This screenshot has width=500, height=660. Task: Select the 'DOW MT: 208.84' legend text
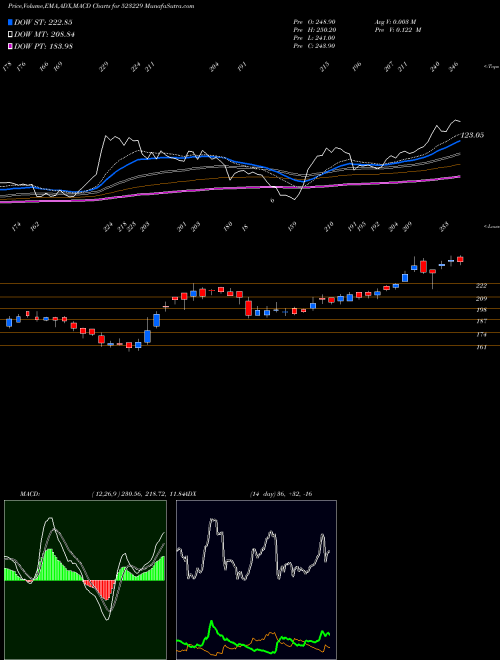click(44, 35)
